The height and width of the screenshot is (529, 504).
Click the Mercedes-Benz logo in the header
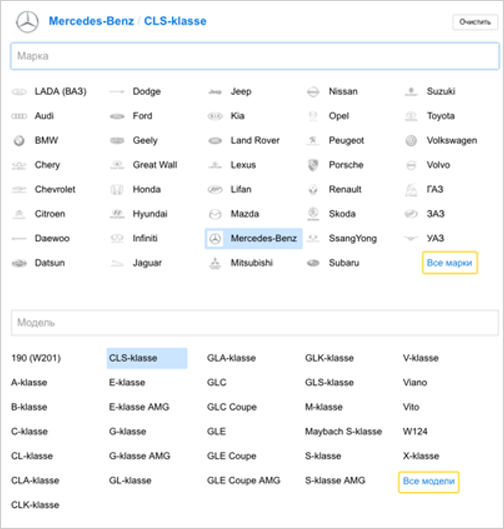coord(27,22)
